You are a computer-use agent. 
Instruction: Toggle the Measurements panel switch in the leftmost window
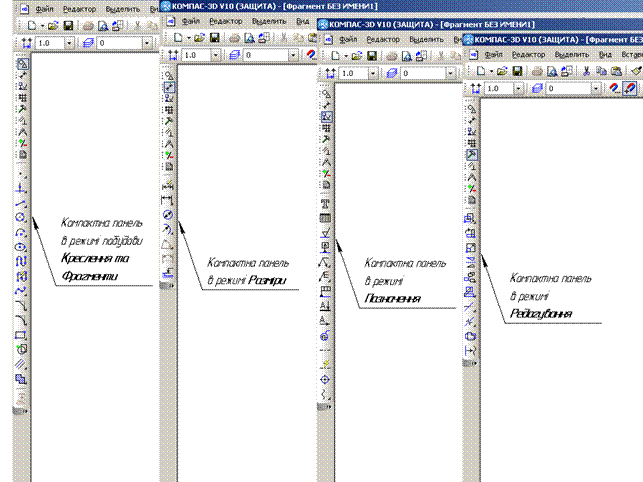[x=23, y=132]
